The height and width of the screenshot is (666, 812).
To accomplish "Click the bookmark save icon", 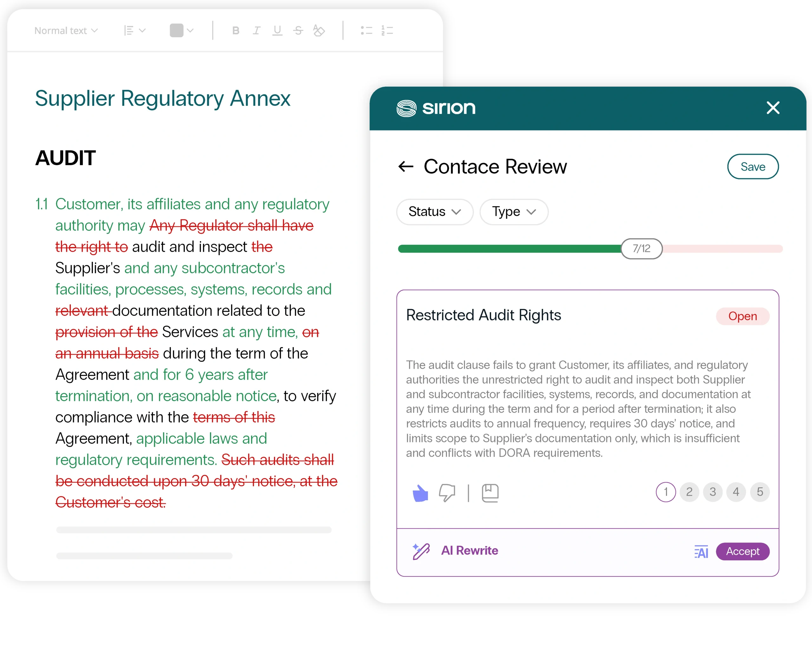I will click(x=490, y=493).
